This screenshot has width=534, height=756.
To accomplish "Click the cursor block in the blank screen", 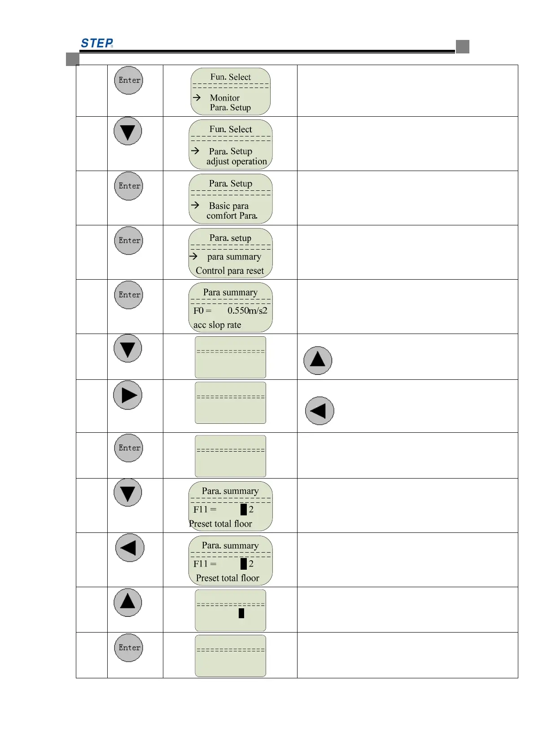I will coord(241,613).
